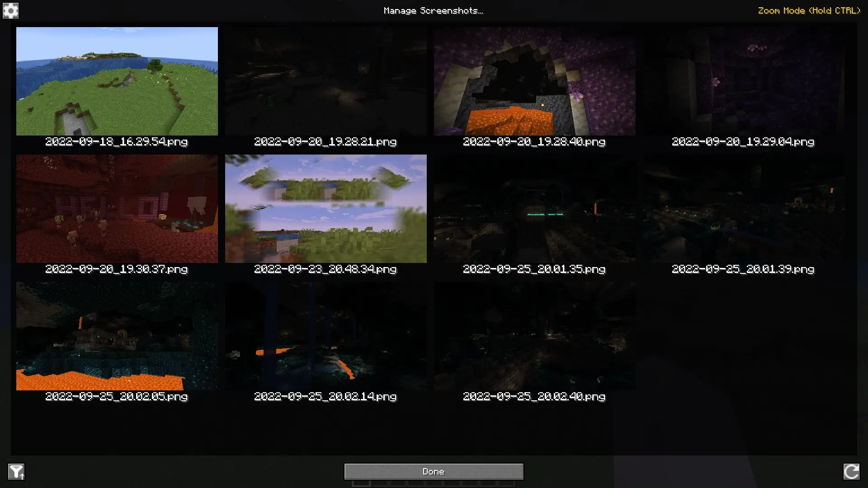Click the filename label 2022-09-23_20.48.34.png
The height and width of the screenshot is (488, 868).
[x=325, y=269]
